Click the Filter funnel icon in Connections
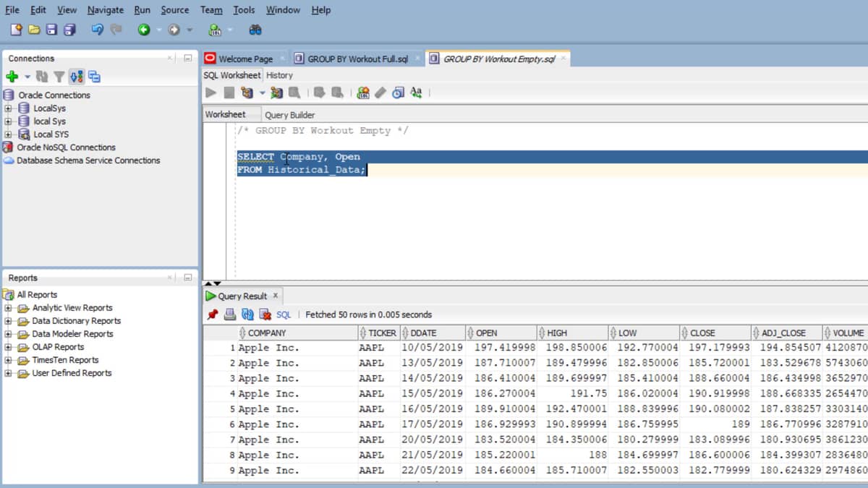 [59, 77]
